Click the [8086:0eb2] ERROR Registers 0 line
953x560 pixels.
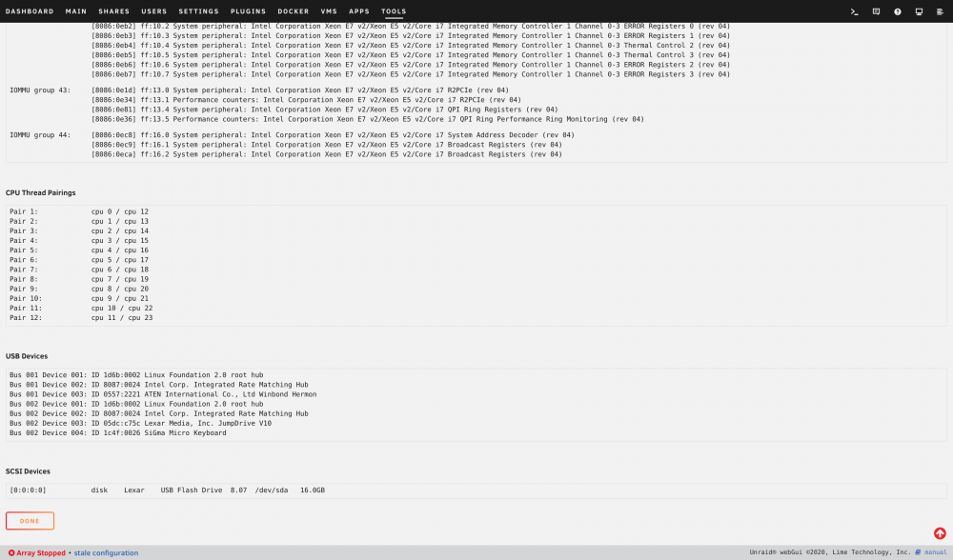[x=411, y=26]
